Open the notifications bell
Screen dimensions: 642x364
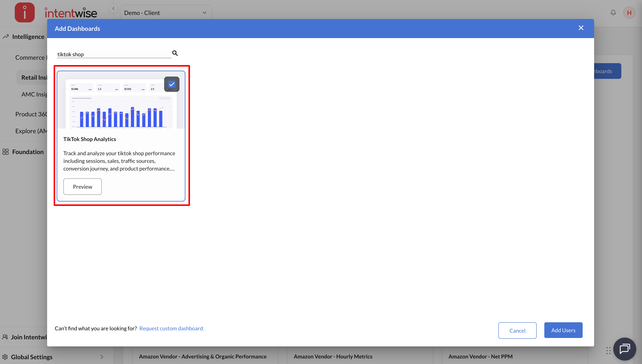click(x=613, y=12)
